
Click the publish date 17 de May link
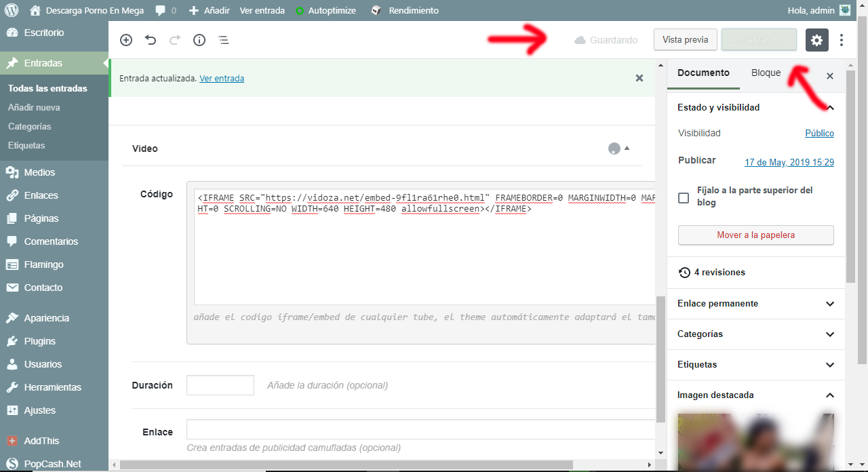click(x=789, y=163)
